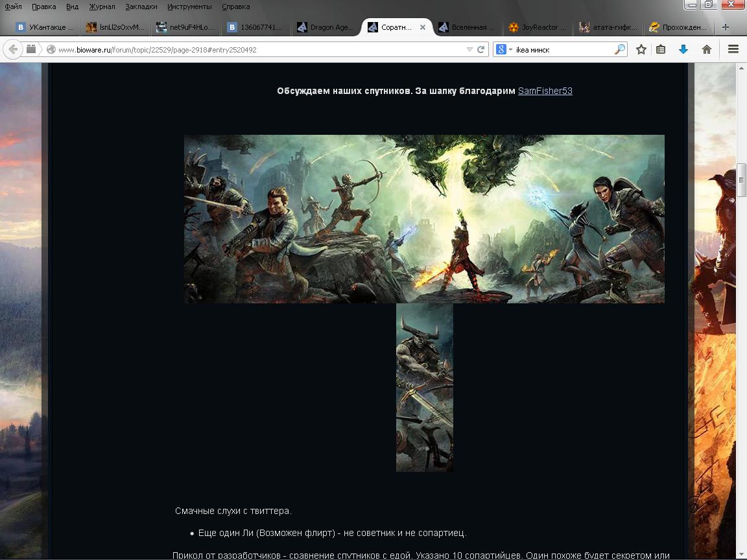The image size is (747, 560).
Task: Click the magnifier search button
Action: 619,49
